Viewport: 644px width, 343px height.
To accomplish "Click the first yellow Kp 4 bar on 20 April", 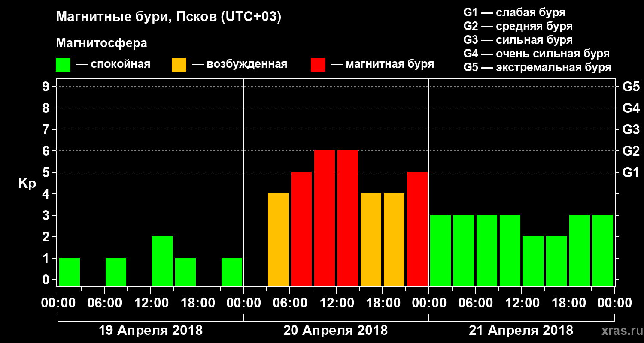I will point(278,240).
